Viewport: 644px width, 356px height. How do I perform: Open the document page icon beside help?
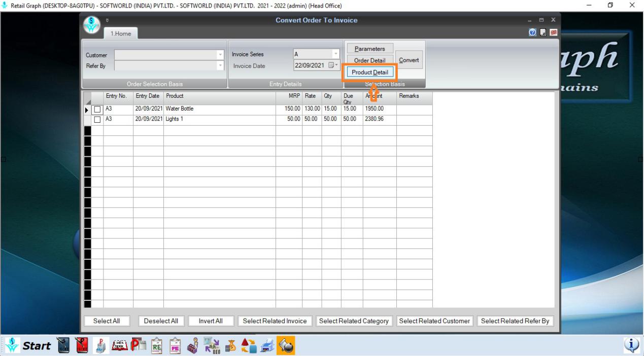544,32
